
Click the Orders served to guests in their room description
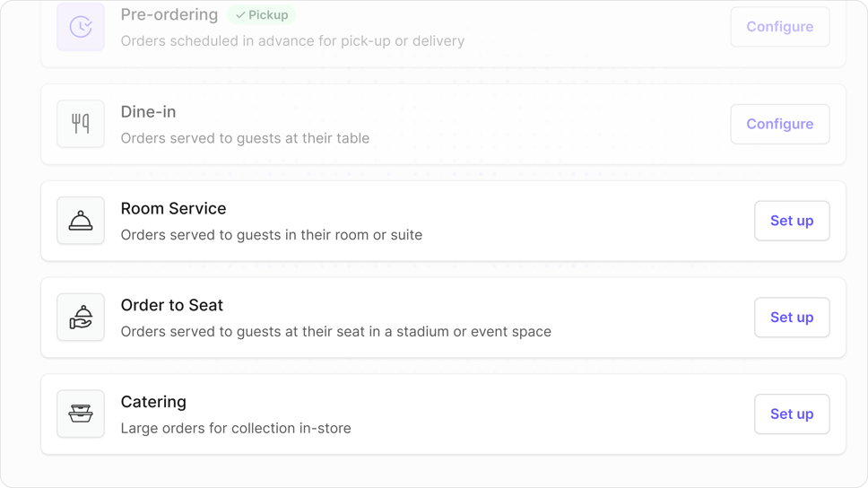click(x=271, y=235)
